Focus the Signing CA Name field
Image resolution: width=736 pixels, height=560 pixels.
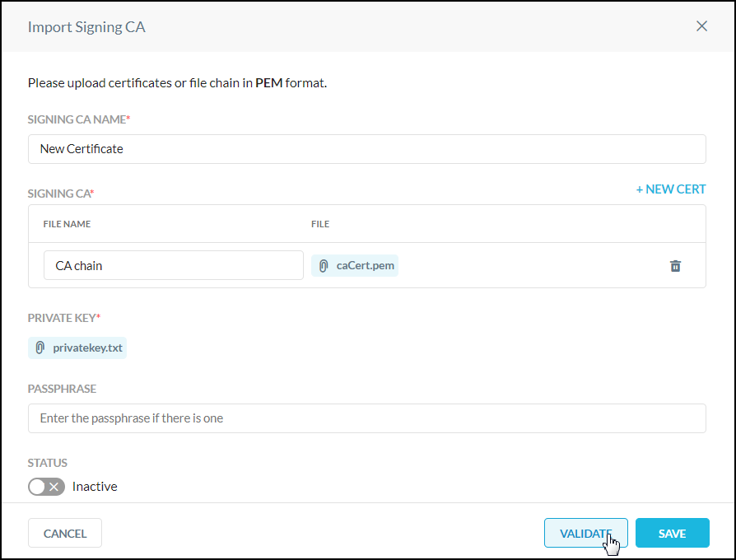(x=366, y=149)
